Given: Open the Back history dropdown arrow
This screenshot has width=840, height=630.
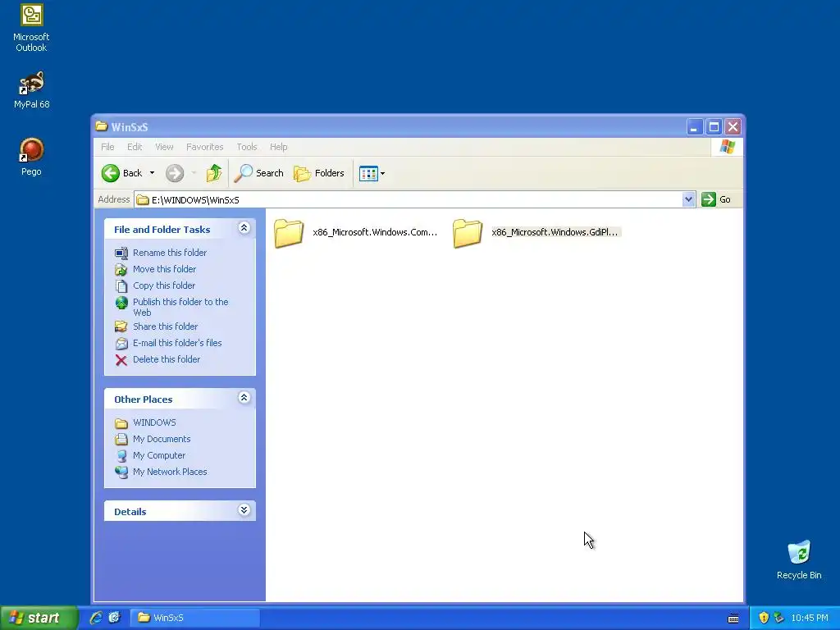Looking at the screenshot, I should (152, 173).
